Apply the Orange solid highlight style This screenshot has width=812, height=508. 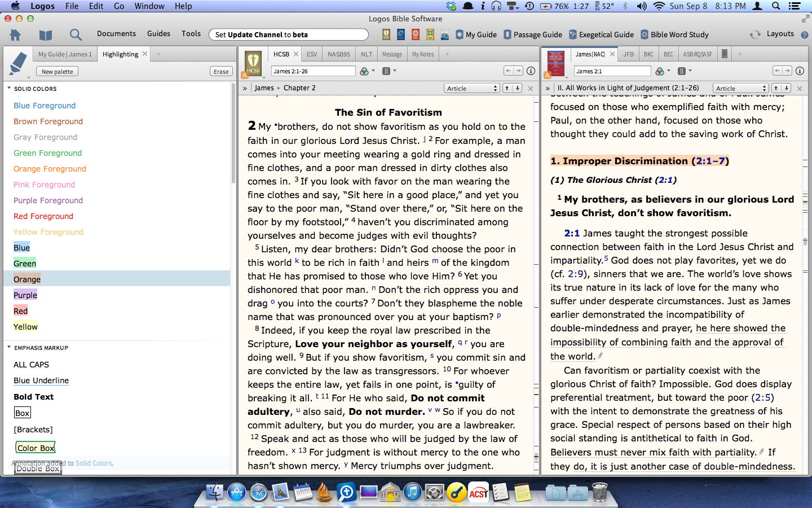(27, 279)
